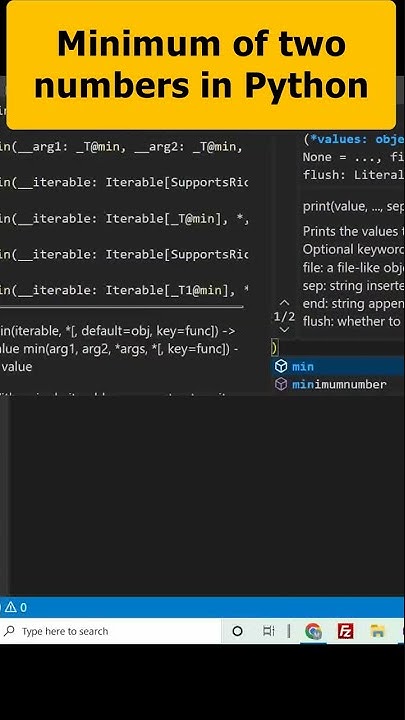Launch Google Chrome from the taskbar
The height and width of the screenshot is (720, 405).
tap(313, 631)
